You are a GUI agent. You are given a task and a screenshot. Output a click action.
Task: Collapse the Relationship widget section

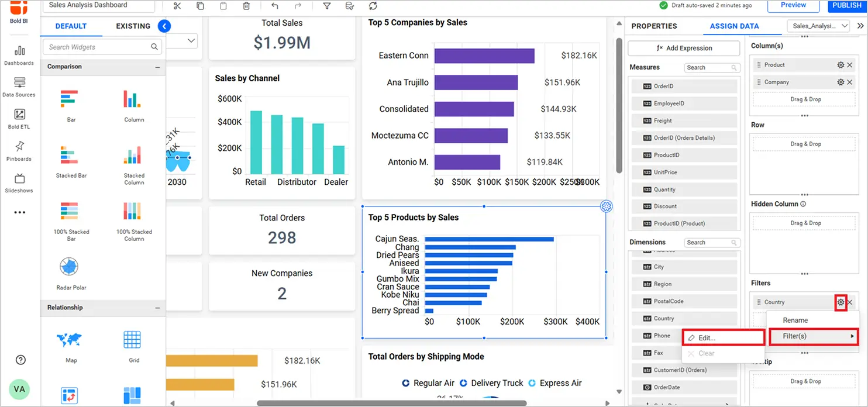tap(157, 308)
